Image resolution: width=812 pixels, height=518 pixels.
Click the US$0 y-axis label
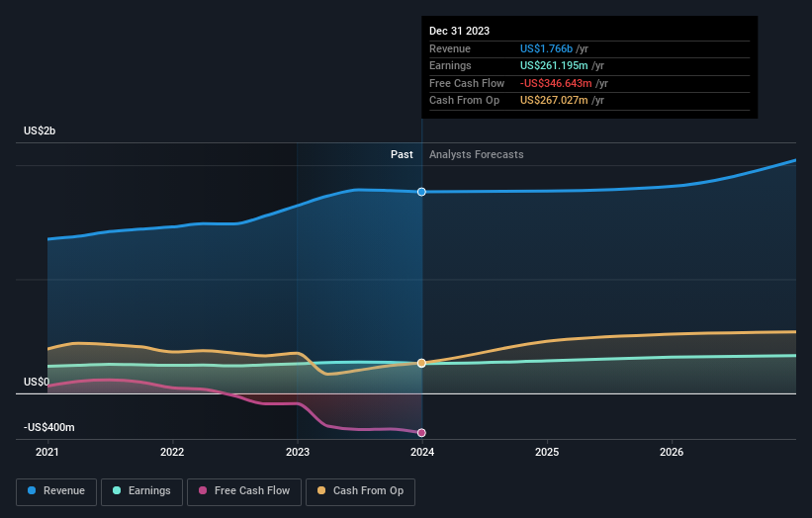(37, 382)
